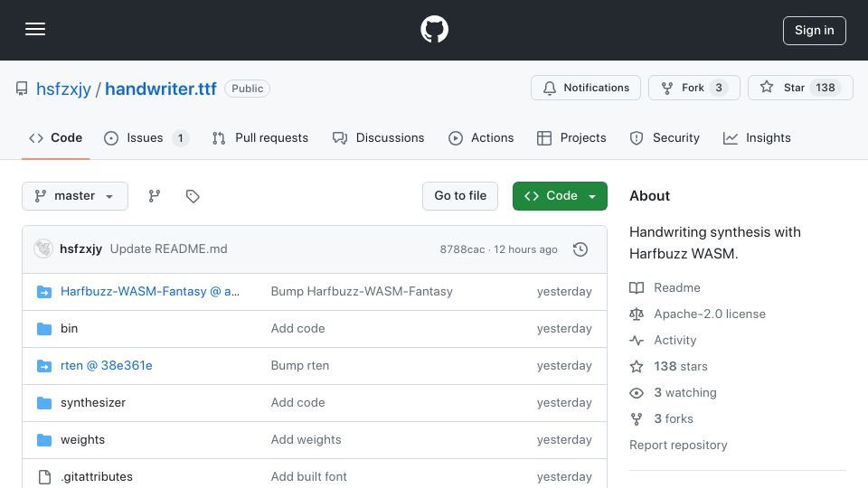Screen dimensions: 868x488
Task: Click the Harfbuzz-WASM-Fantasy submodule folder icon
Action: (x=44, y=292)
